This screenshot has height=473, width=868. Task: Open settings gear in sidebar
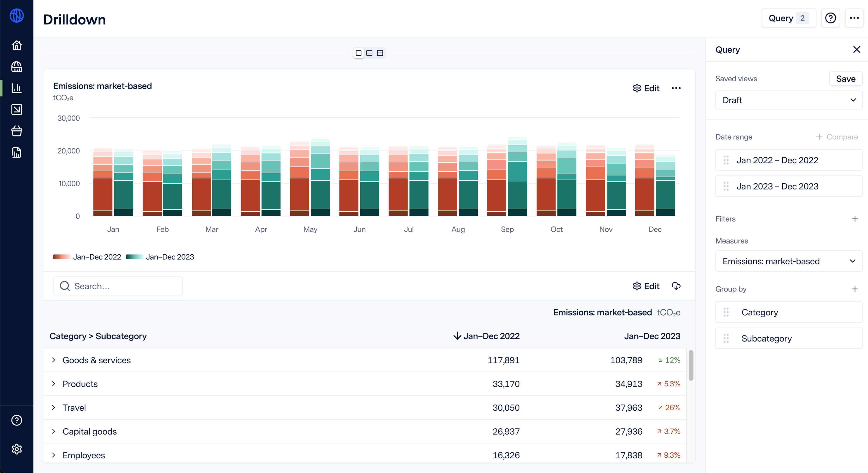17,449
